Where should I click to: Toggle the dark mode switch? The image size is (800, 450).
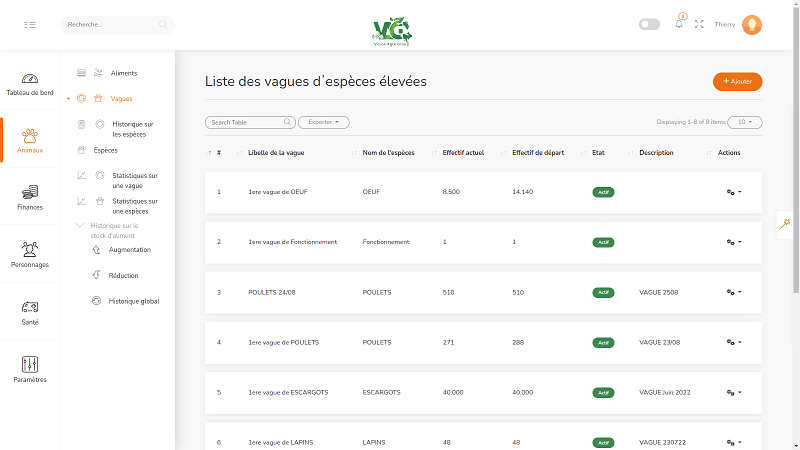tap(649, 24)
